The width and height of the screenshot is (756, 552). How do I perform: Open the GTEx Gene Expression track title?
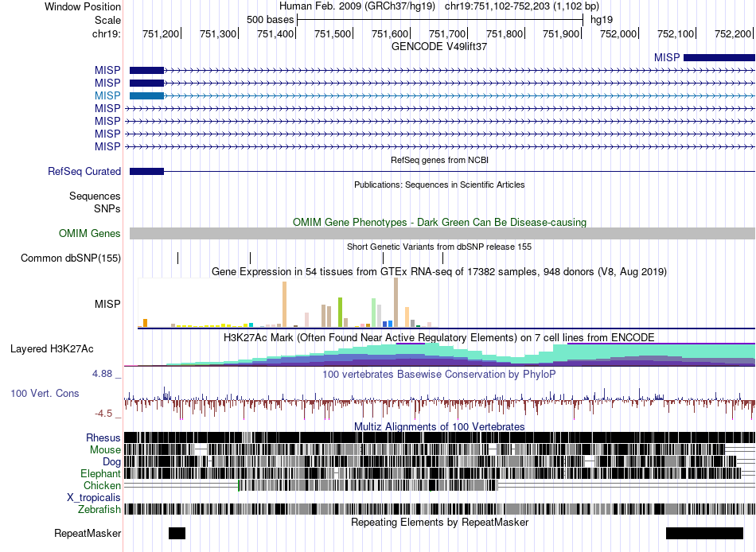[x=439, y=271]
